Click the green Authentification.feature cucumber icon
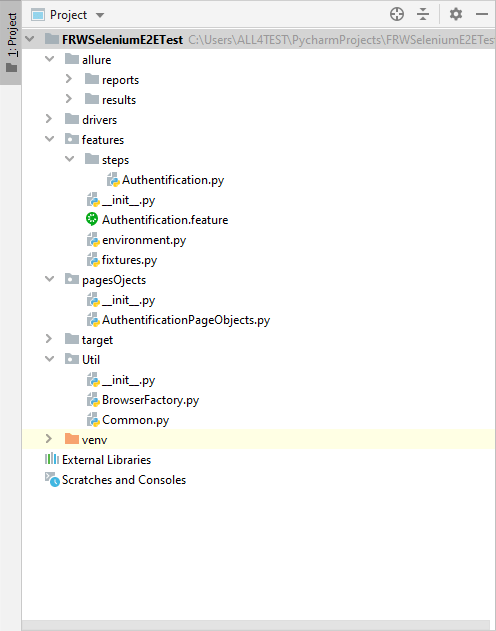Viewport: 496px width, 631px height. (92, 219)
